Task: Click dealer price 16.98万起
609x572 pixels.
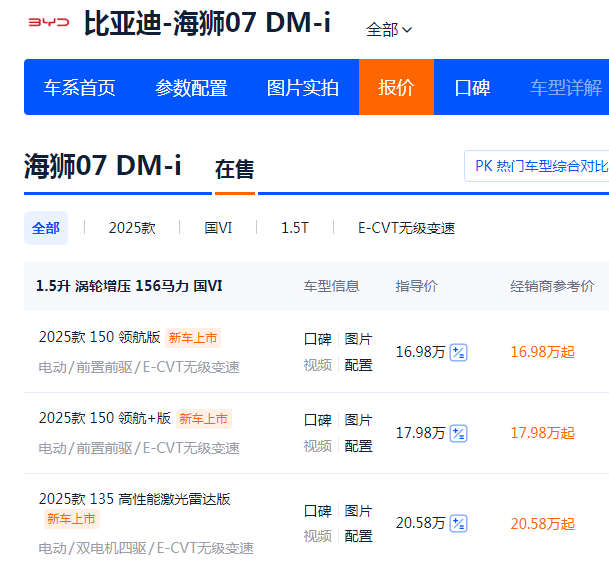Action: (x=542, y=352)
